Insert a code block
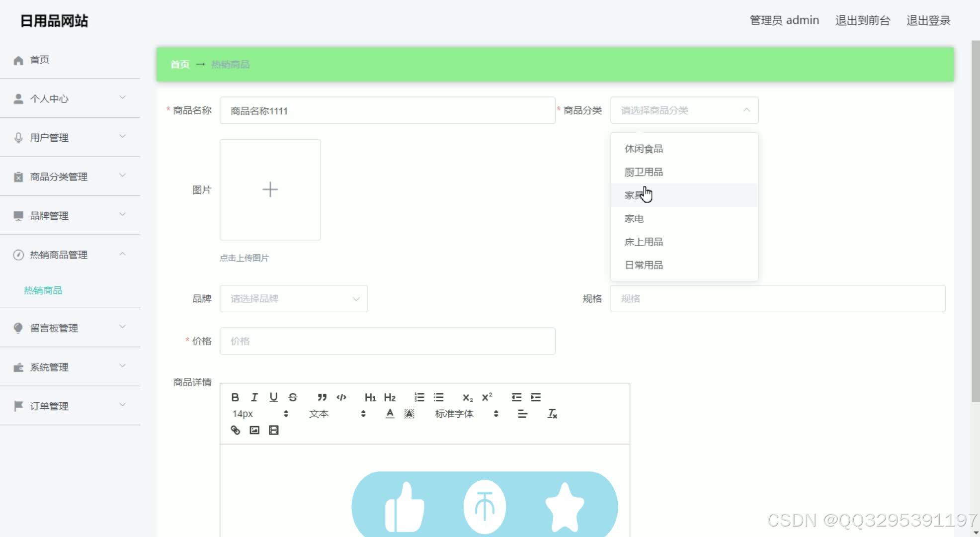This screenshot has width=980, height=537. coord(341,397)
